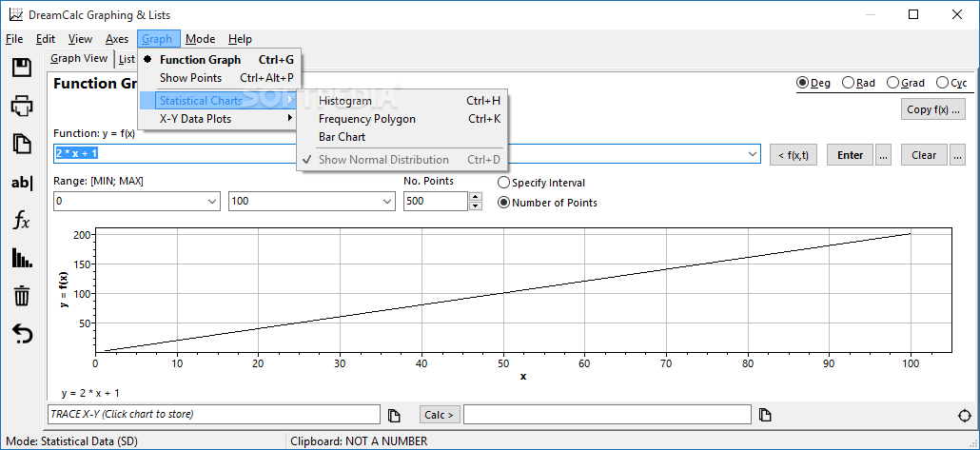Click the histogram bars icon in sidebar
The height and width of the screenshot is (450, 980).
(22, 258)
